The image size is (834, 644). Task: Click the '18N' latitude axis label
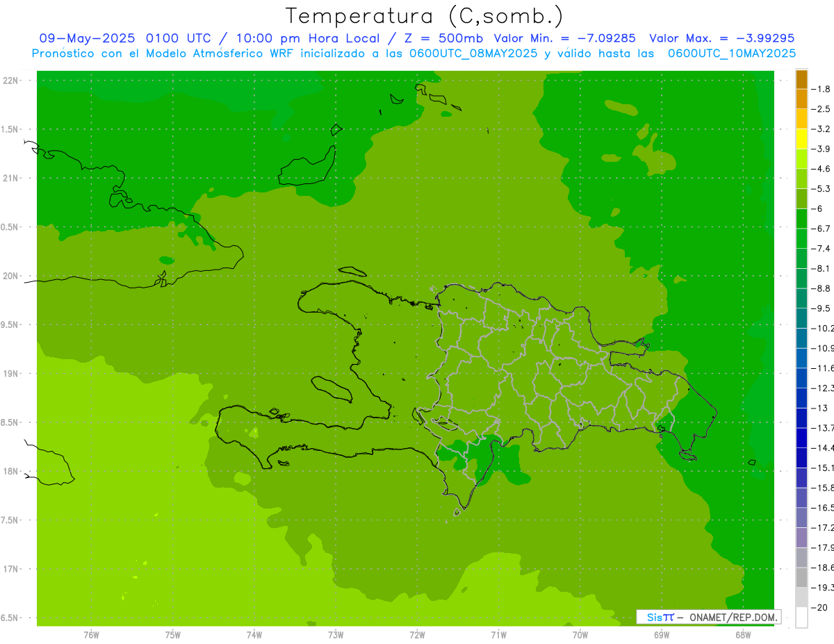[10, 471]
